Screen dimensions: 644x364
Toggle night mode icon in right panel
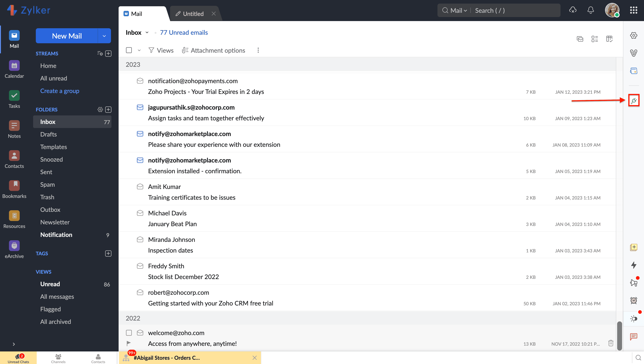click(x=633, y=318)
